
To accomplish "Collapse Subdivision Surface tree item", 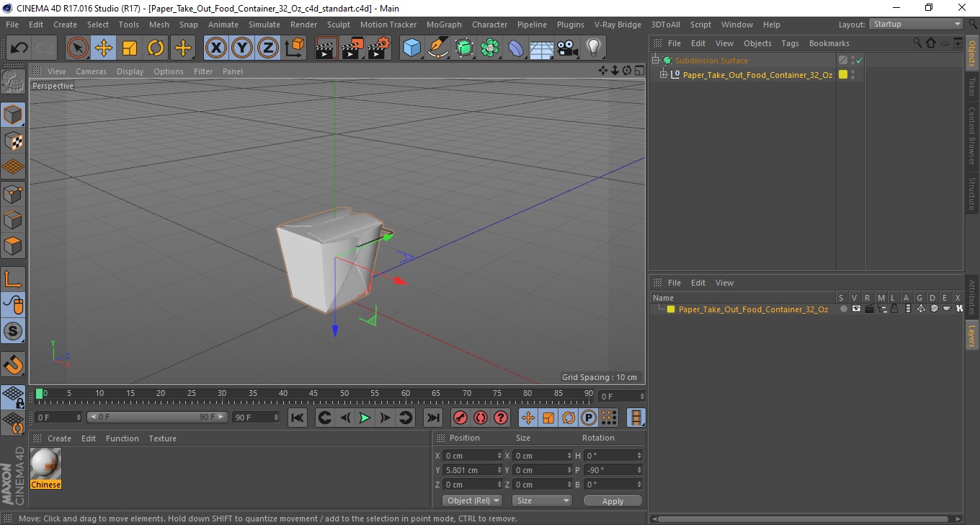I will (655, 61).
